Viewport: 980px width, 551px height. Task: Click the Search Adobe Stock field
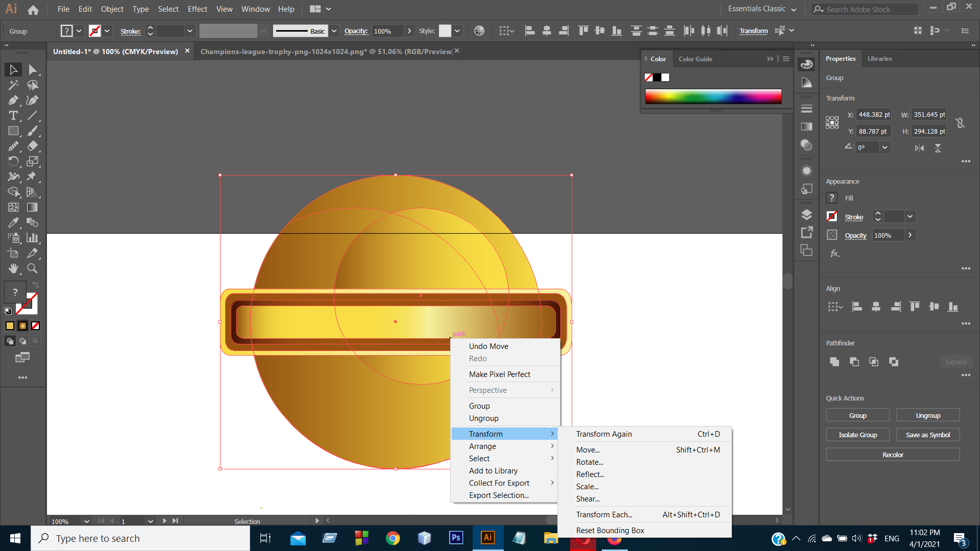[x=865, y=9]
